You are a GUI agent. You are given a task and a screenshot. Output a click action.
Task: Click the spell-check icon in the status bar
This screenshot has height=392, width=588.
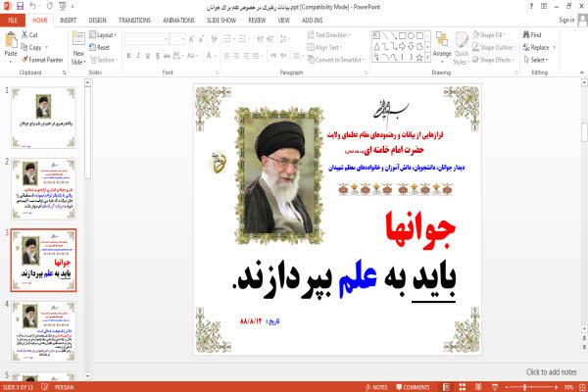[45, 387]
